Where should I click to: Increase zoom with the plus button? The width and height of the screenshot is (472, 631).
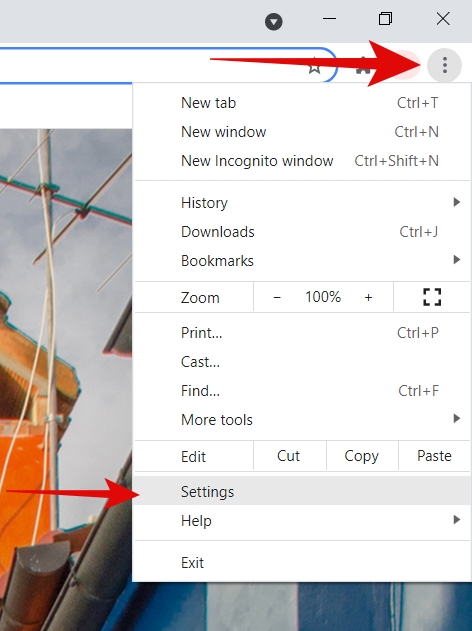click(x=368, y=297)
